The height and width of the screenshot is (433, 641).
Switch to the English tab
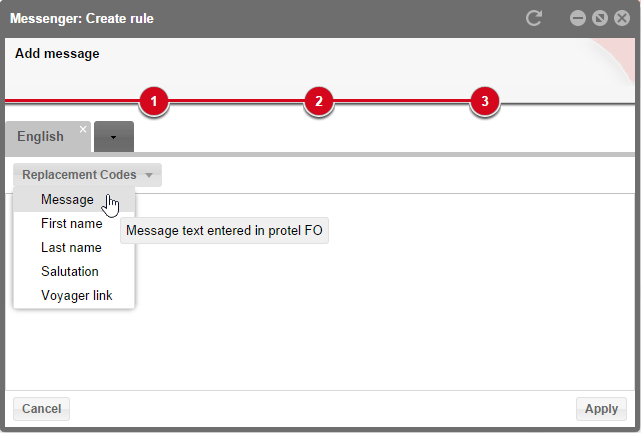coord(40,137)
